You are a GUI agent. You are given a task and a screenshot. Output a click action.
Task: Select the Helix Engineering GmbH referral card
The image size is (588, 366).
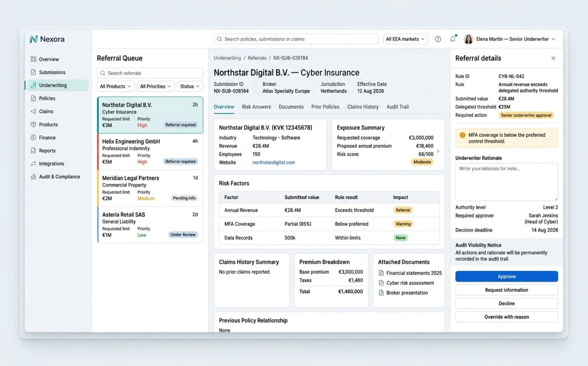point(150,152)
